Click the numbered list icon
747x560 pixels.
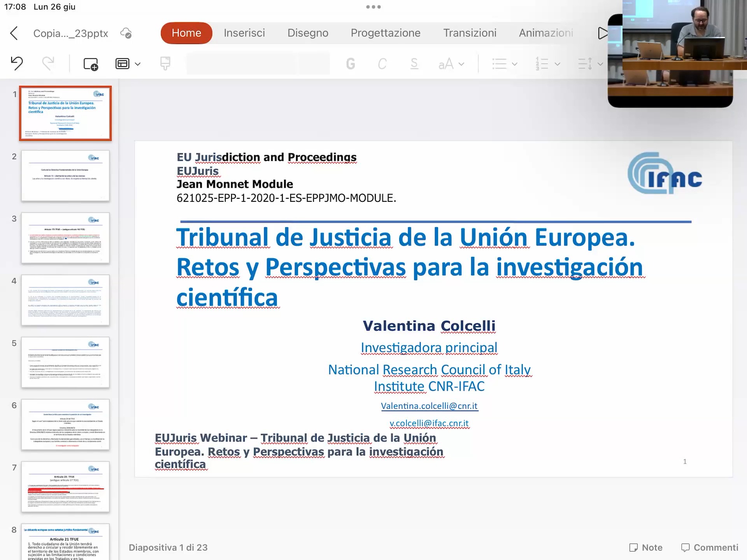(542, 64)
